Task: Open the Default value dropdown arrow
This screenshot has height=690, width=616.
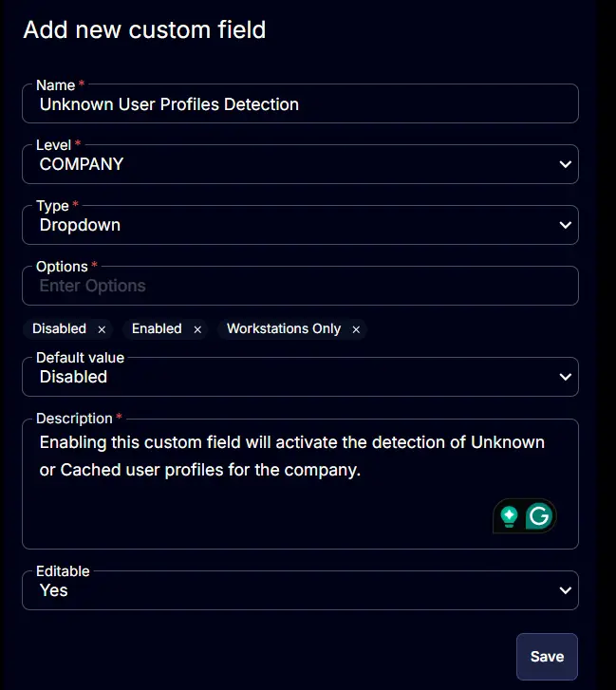Action: pos(566,377)
